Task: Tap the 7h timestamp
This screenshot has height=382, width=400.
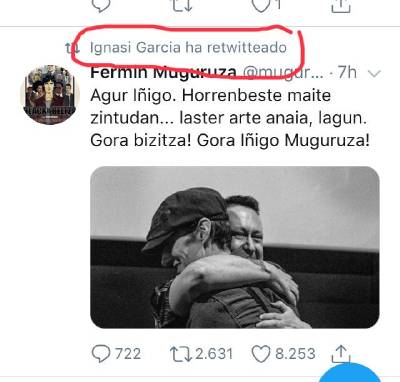Action: (347, 72)
